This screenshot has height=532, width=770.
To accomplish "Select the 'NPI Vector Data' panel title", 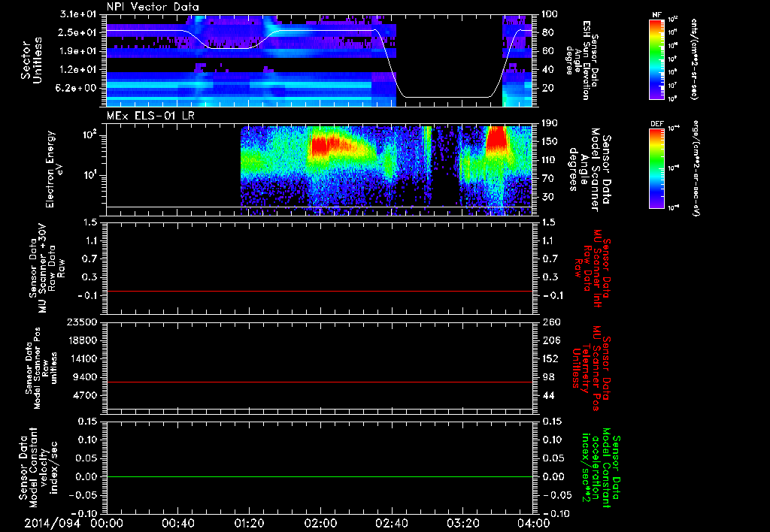I will click(153, 7).
